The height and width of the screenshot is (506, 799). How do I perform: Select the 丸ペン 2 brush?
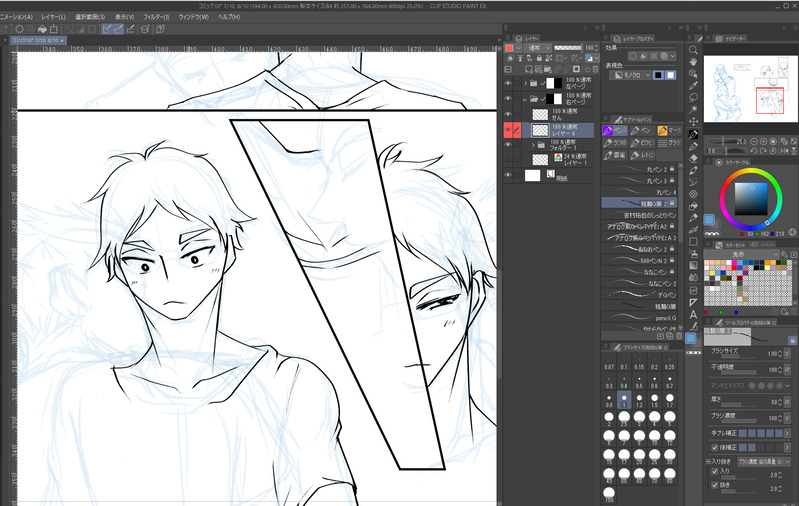[640, 169]
